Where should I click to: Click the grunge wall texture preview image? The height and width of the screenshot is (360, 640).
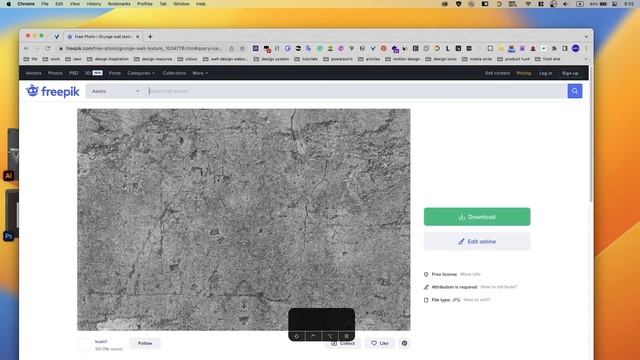tap(244, 219)
